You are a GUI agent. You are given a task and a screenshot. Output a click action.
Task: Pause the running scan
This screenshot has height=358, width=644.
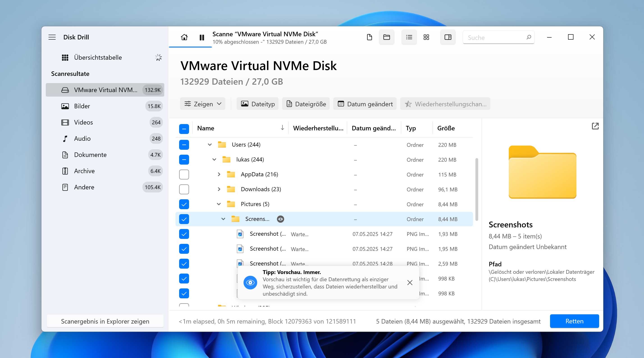pos(202,37)
